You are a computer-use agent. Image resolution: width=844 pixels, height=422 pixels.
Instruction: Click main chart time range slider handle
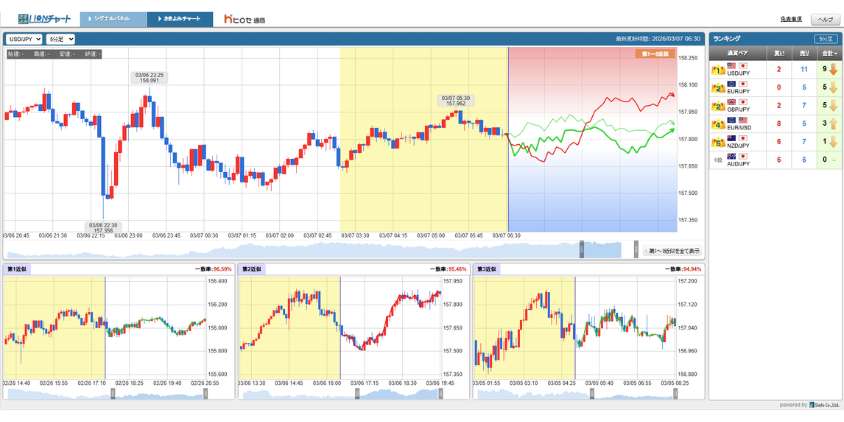(x=580, y=251)
